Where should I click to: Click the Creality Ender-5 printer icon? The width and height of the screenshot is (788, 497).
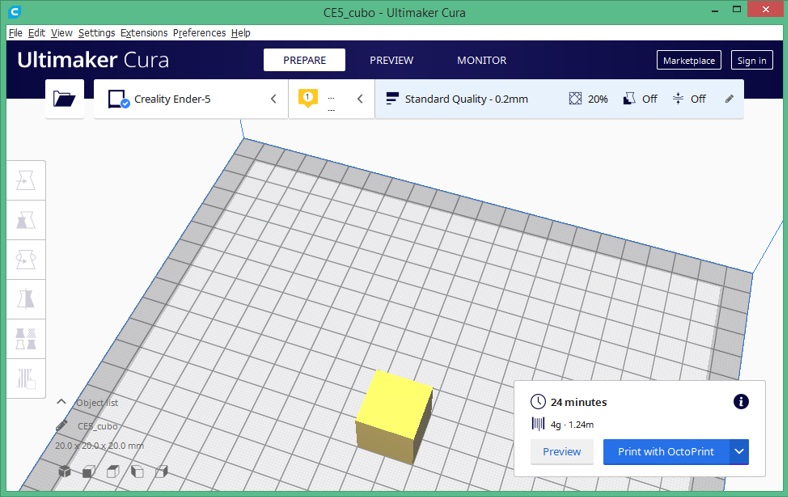119,99
